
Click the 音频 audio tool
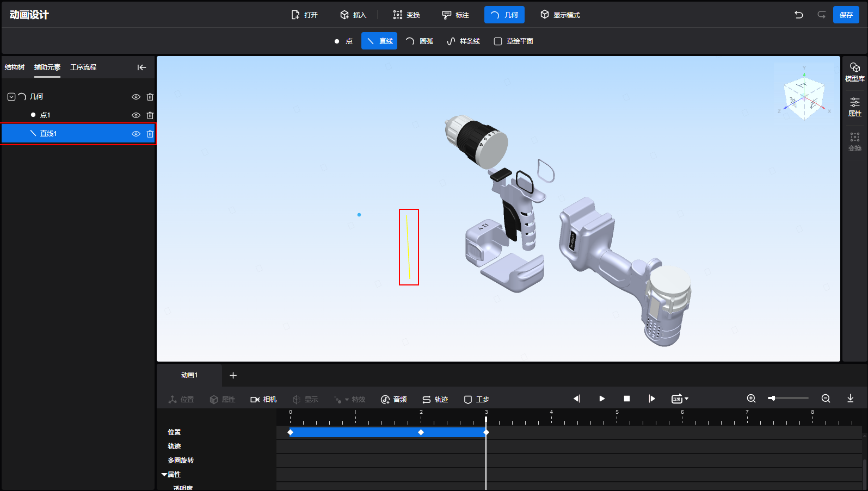[394, 400]
